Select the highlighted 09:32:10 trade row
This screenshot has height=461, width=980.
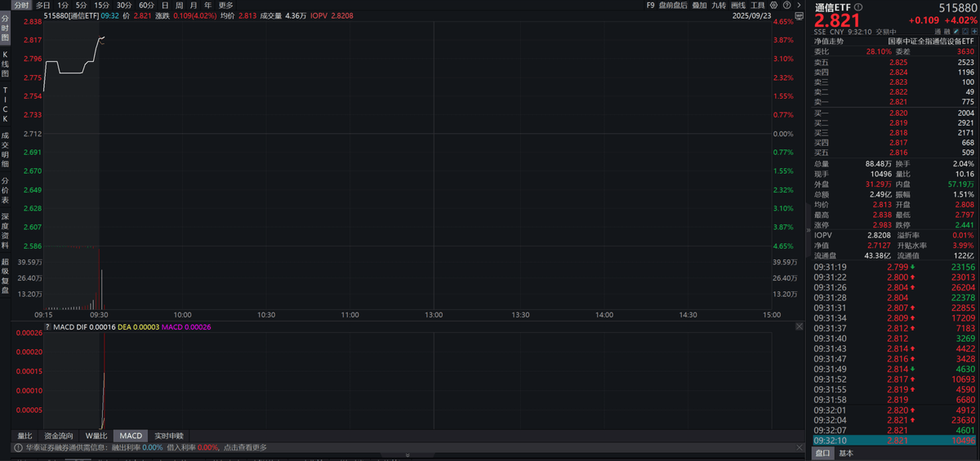point(894,441)
